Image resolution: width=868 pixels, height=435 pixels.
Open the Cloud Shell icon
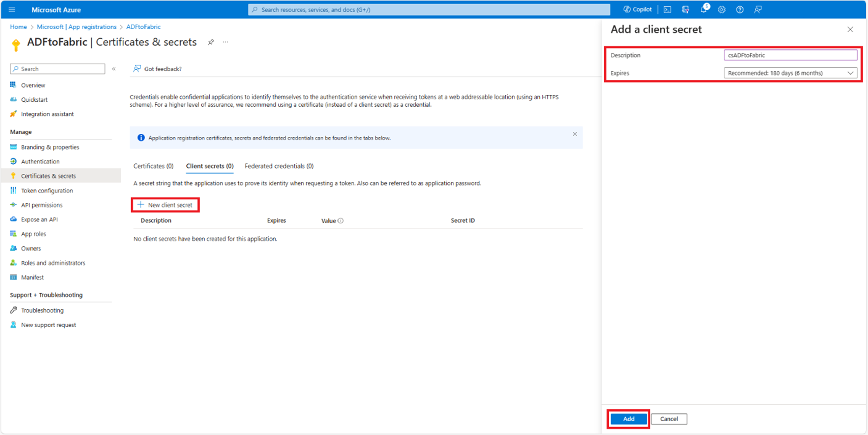click(x=667, y=10)
